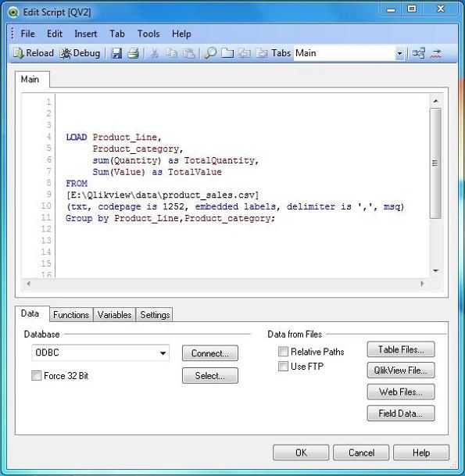Expand the Tabs dropdown showing Main
This screenshot has width=465, height=476.
click(399, 53)
